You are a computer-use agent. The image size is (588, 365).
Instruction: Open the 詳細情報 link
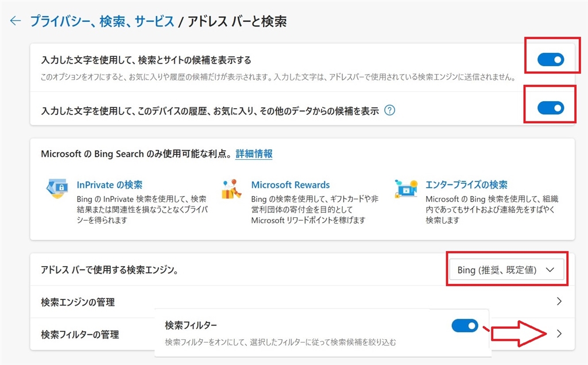pyautogui.click(x=254, y=153)
